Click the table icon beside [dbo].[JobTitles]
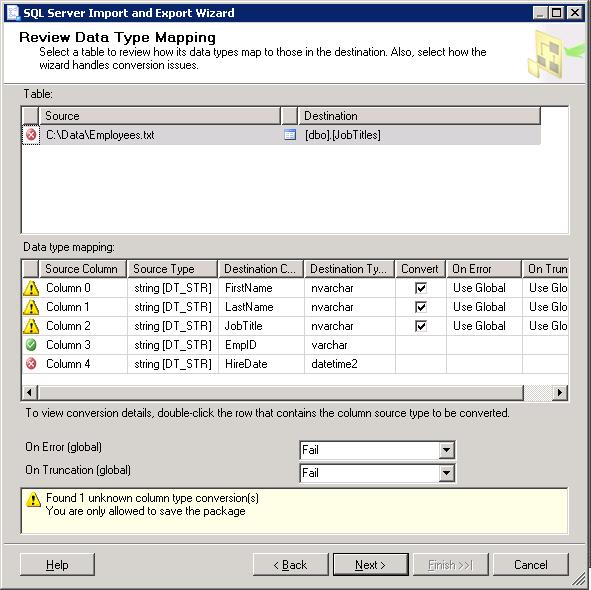The width and height of the screenshot is (591, 590). click(289, 135)
